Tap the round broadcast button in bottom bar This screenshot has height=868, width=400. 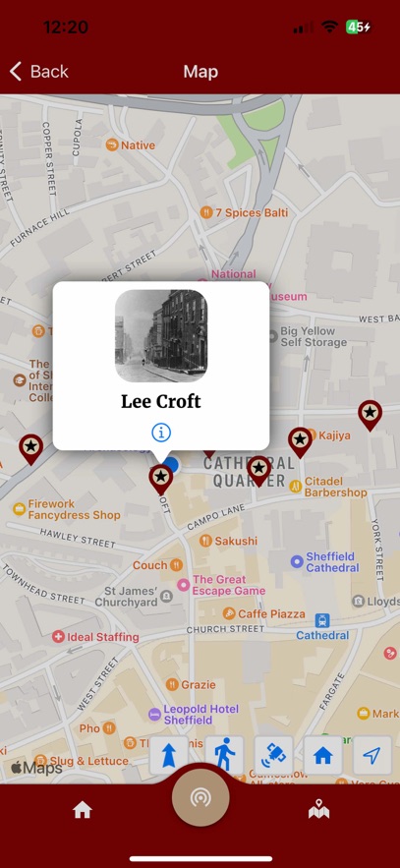pos(200,797)
